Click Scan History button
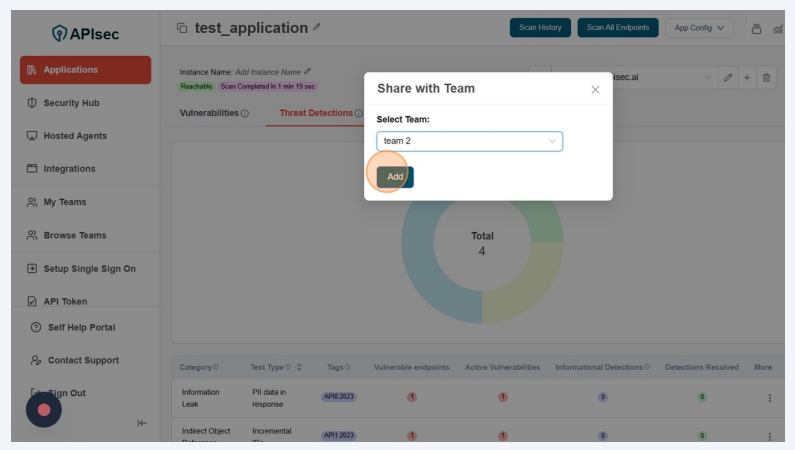Screen dimensions: 795x450 (x=540, y=27)
